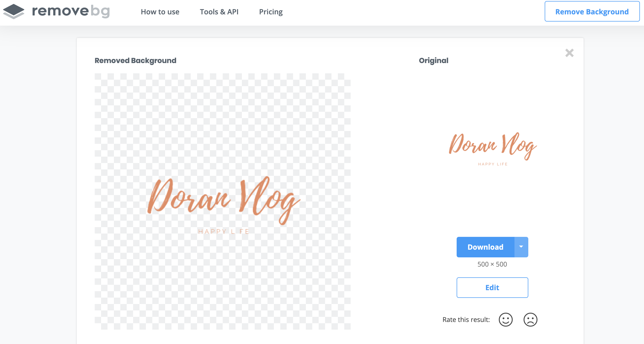
Task: Close the result panel with the X
Action: (x=569, y=53)
